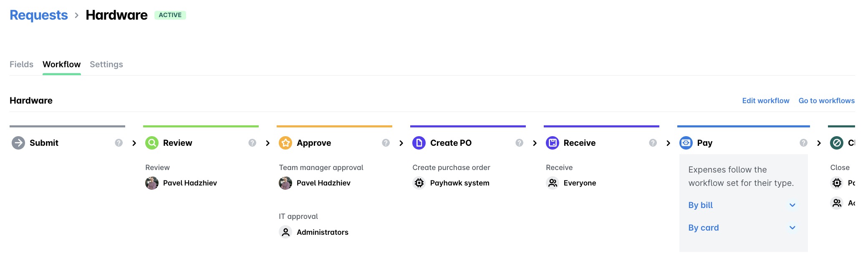Click the purple Receive step icon
Viewport: 868px width, 259px height.
click(553, 143)
